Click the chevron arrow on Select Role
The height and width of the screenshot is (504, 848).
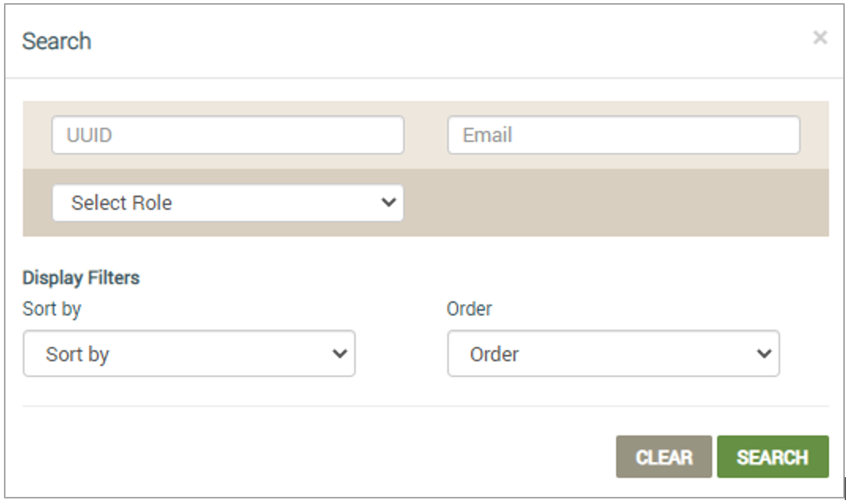[388, 203]
